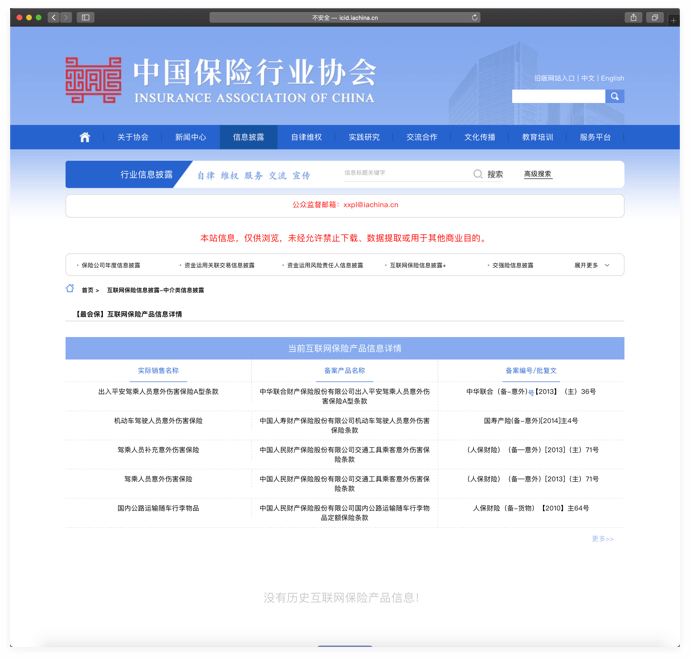Click the address bar showing icid.iachina.cn
The height and width of the screenshot is (659, 690).
click(x=345, y=18)
